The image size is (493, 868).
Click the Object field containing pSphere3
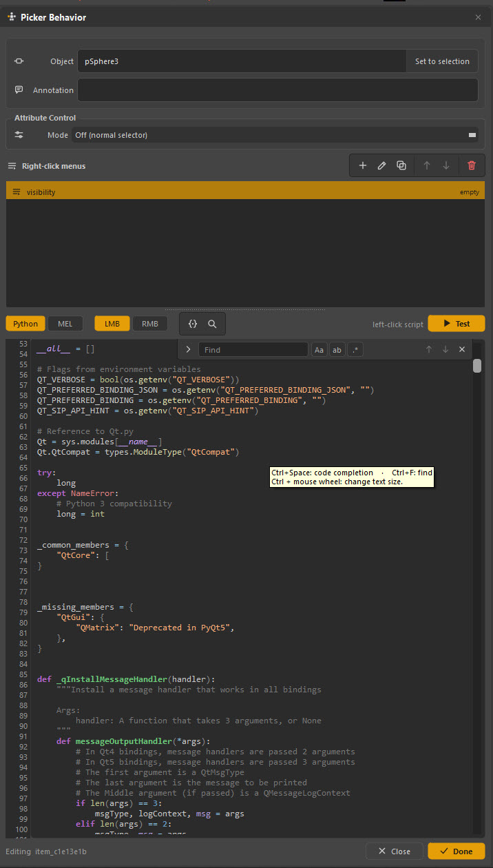pyautogui.click(x=242, y=61)
